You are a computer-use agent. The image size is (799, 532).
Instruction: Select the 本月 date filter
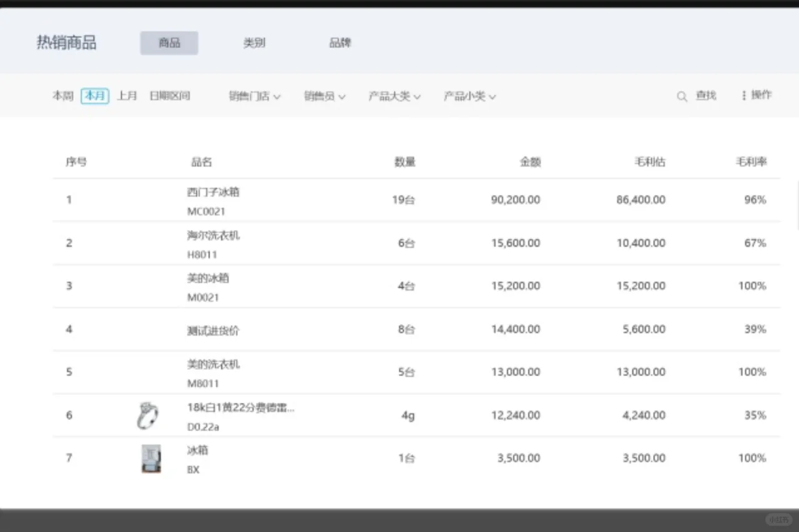tap(95, 96)
